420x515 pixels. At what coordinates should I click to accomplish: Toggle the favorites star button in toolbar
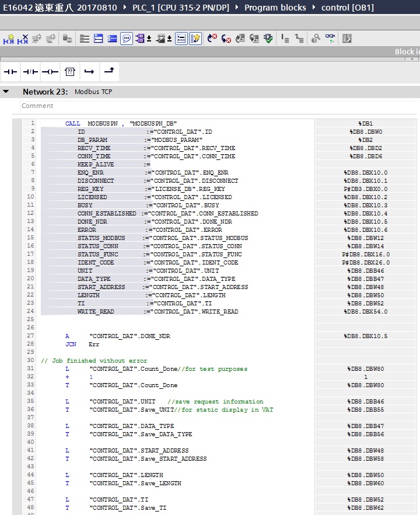[195, 39]
